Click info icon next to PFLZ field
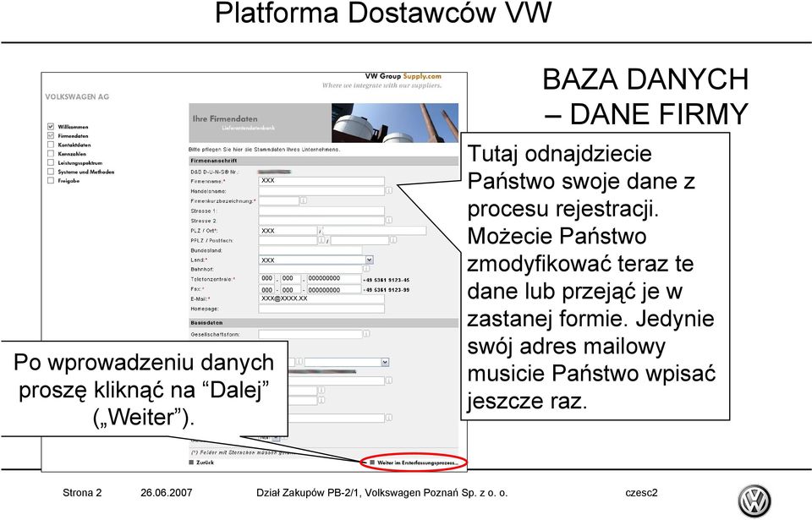 point(321,240)
